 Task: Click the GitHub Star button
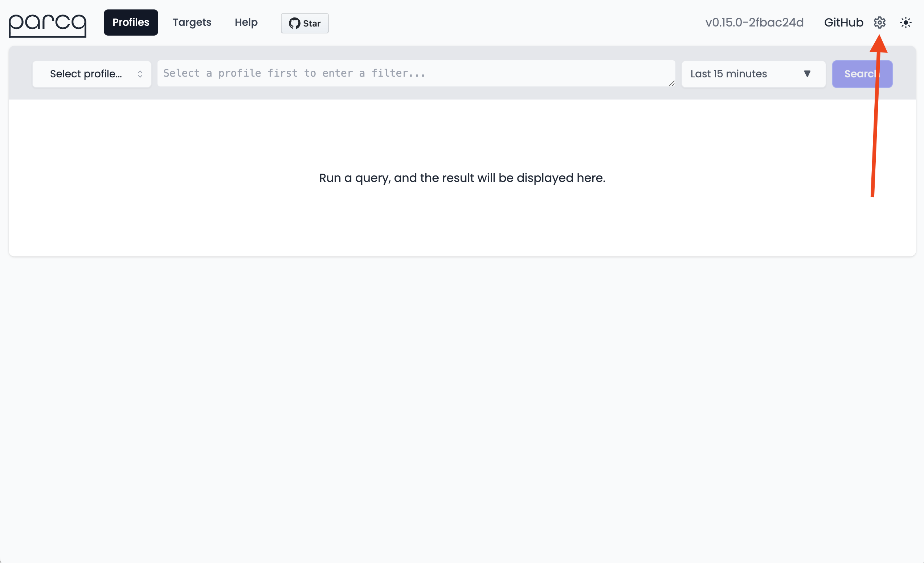[x=304, y=23]
